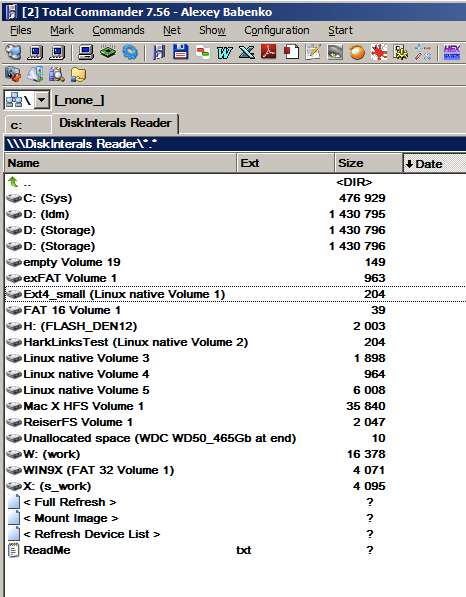Click the green up-arrow parent directory entry

13,182
